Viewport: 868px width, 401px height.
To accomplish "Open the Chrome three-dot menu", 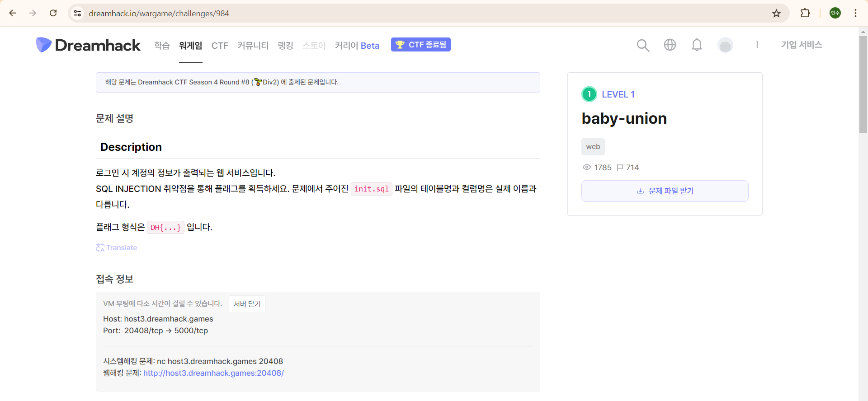I will point(855,13).
